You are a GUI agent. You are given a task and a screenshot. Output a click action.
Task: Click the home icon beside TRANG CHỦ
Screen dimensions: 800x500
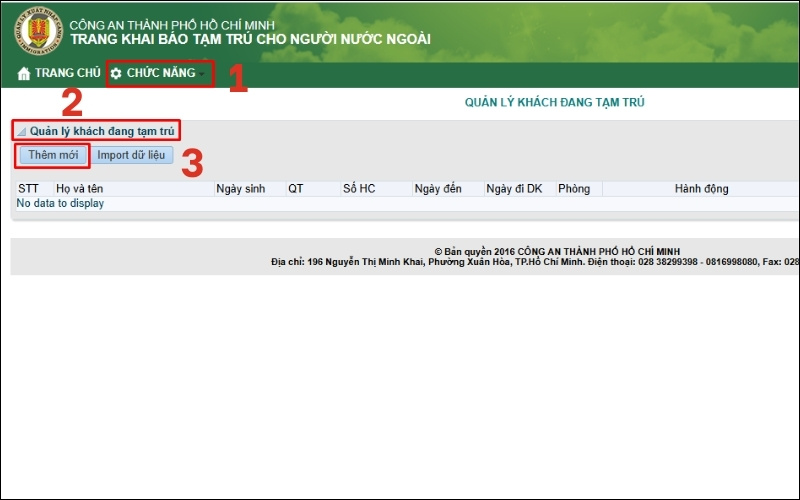(24, 74)
